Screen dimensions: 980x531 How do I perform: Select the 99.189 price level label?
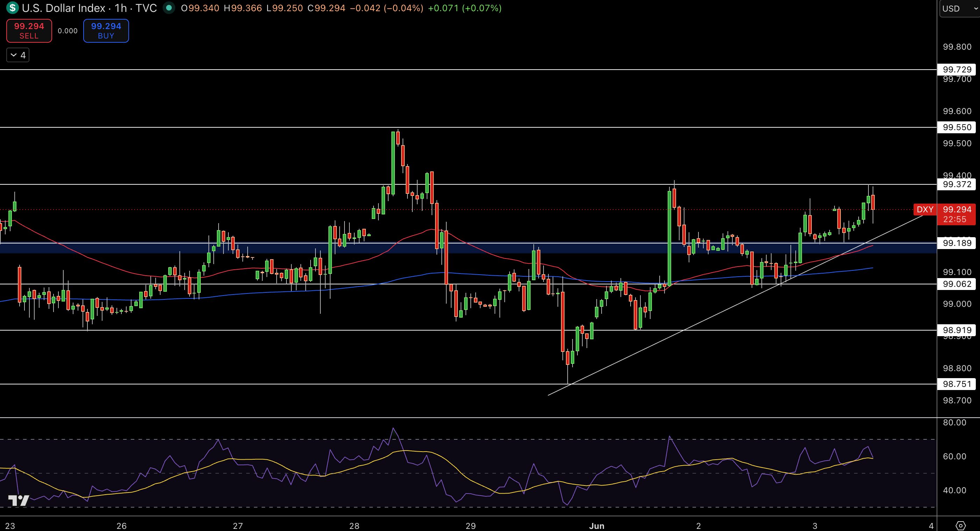click(x=957, y=243)
